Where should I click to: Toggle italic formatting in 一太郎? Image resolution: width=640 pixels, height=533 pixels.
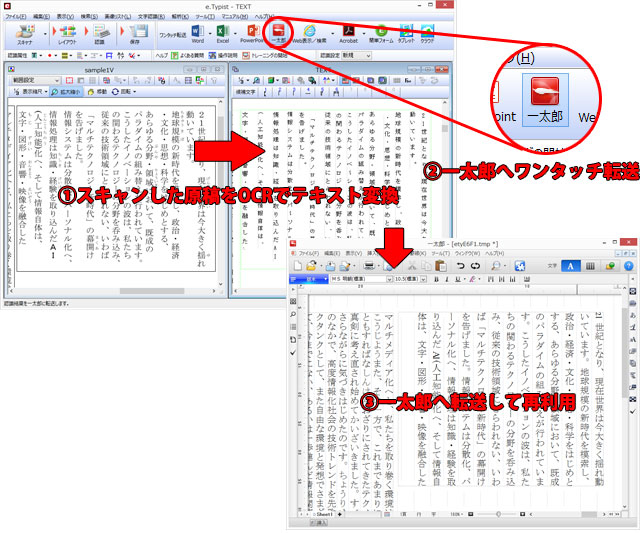(447, 279)
